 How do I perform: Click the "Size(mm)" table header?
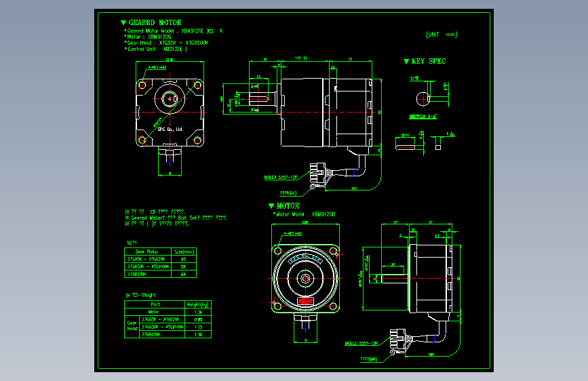point(184,252)
